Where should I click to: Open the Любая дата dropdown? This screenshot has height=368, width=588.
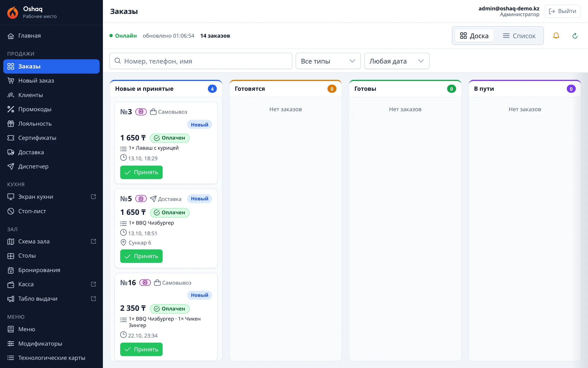(x=397, y=61)
